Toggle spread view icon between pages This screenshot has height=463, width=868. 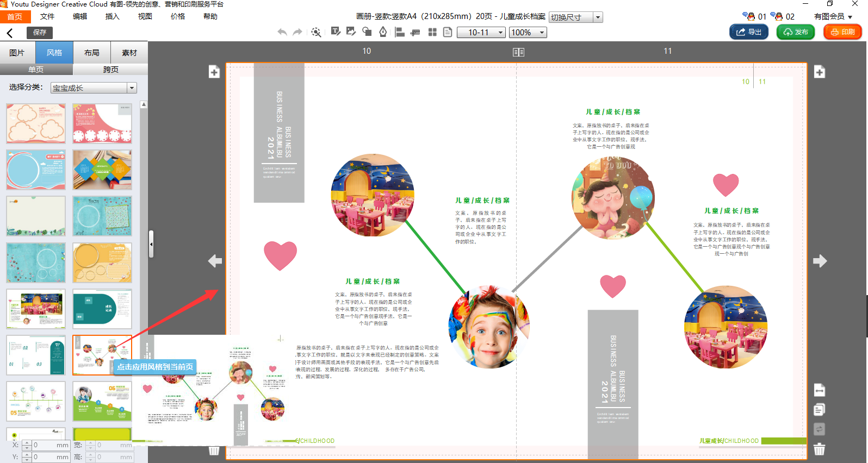click(x=518, y=52)
